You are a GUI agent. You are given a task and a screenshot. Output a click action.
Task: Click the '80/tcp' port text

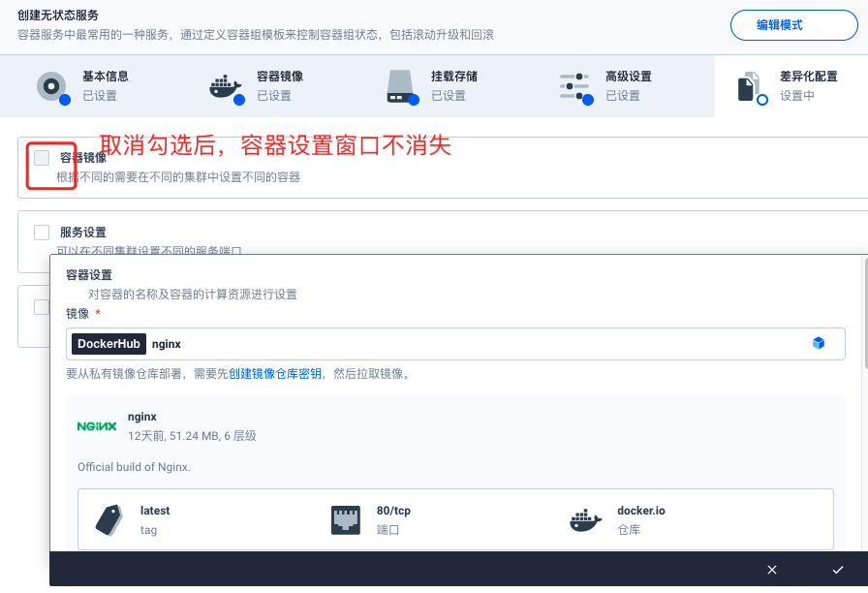(x=393, y=511)
